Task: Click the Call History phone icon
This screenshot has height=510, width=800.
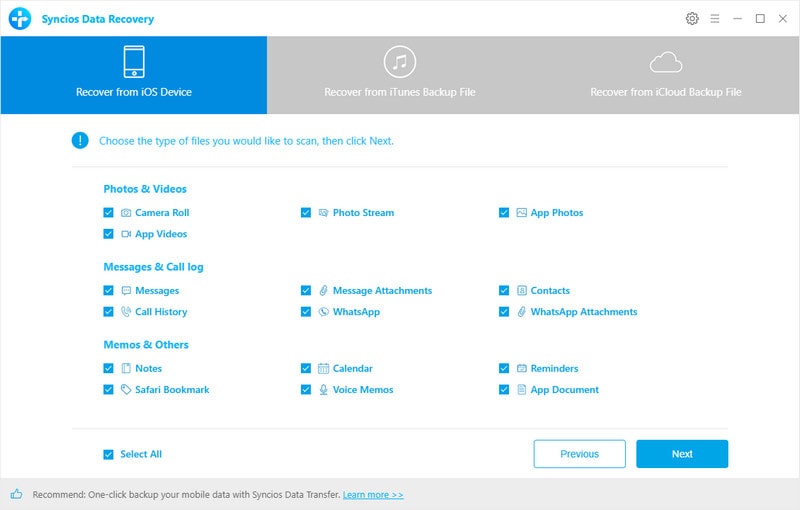Action: (x=126, y=312)
